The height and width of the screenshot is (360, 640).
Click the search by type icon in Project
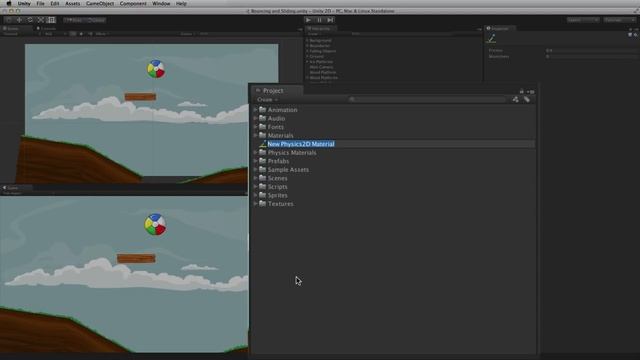[516, 100]
